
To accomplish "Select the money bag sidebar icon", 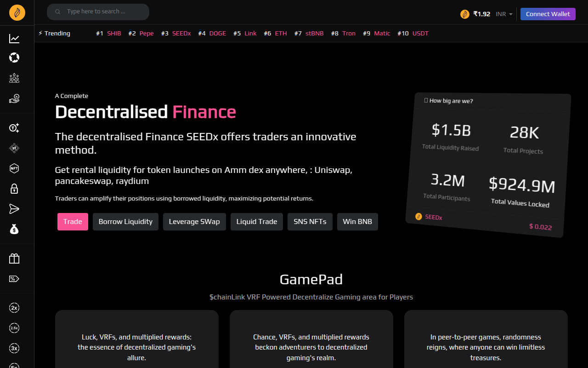I will coord(14,229).
